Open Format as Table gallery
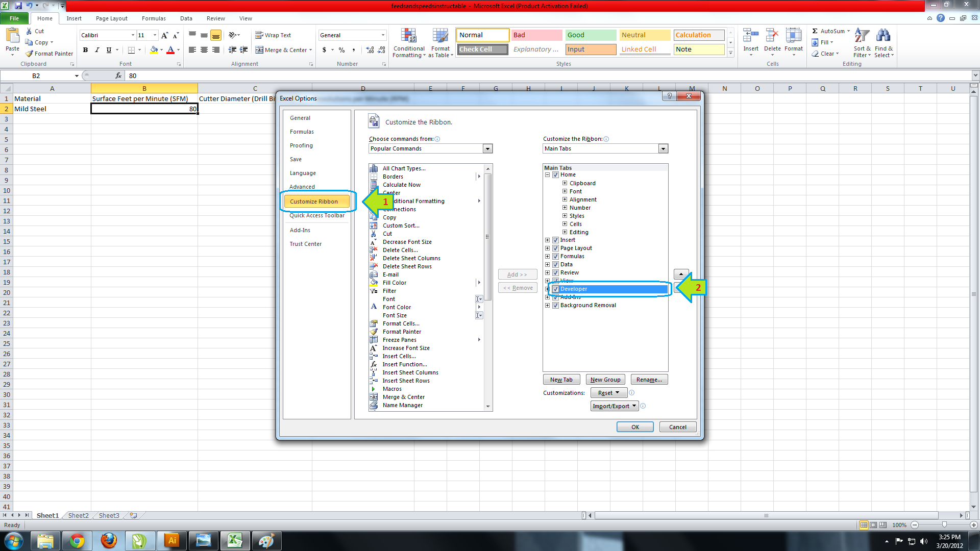Screen dimensions: 980x551 coord(440,43)
